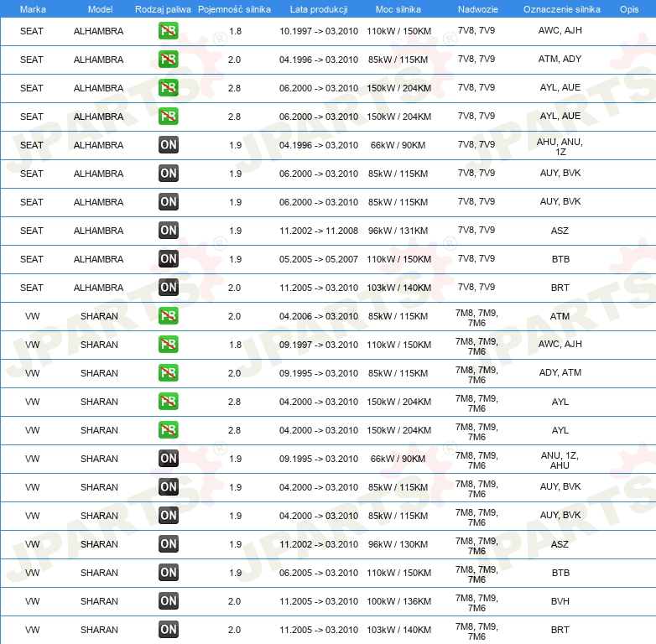This screenshot has width=656, height=644.
Task: Click engine code BRT in SEAT Alhambra row
Action: tap(560, 288)
